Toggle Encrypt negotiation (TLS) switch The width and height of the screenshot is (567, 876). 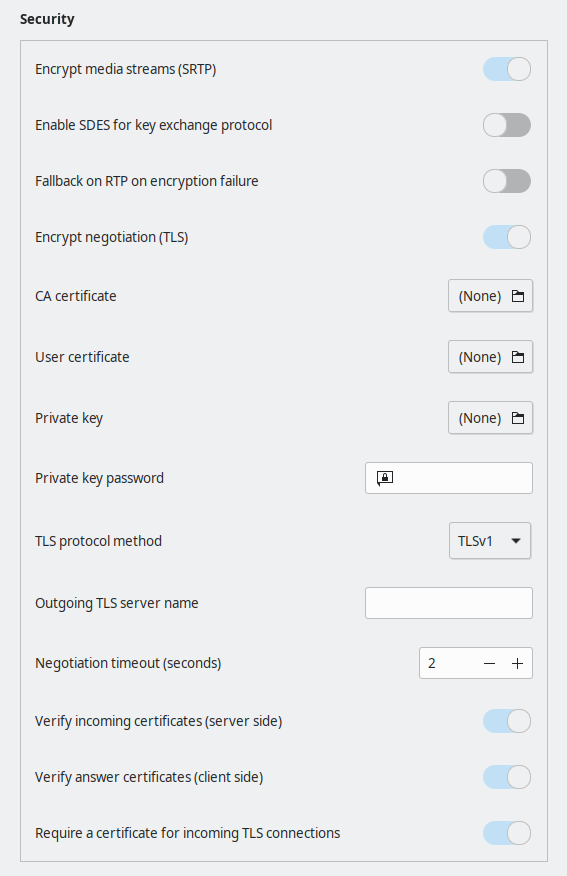[507, 237]
